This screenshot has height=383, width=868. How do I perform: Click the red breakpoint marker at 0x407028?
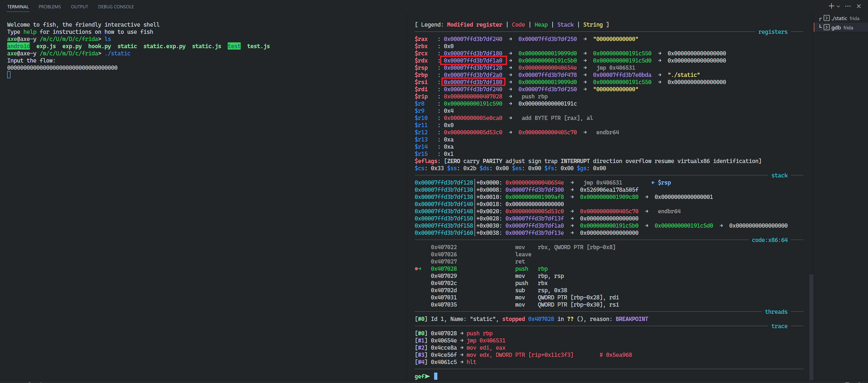pyautogui.click(x=417, y=269)
